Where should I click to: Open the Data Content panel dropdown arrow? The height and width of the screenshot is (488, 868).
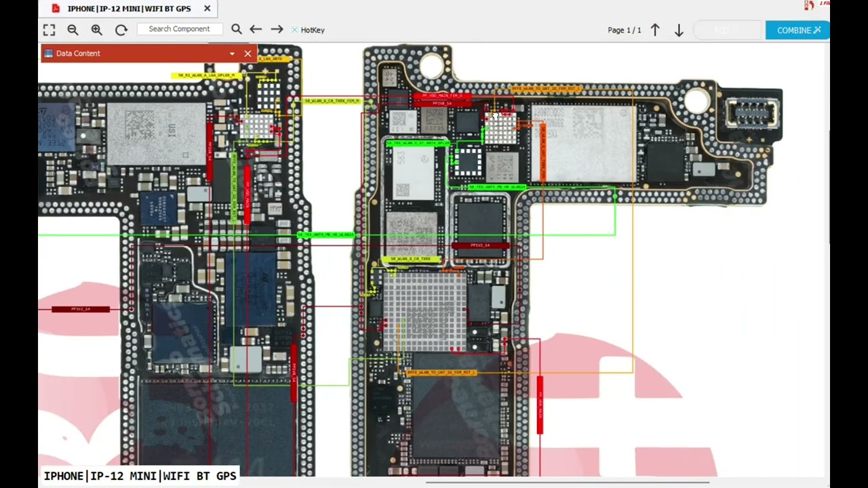232,54
